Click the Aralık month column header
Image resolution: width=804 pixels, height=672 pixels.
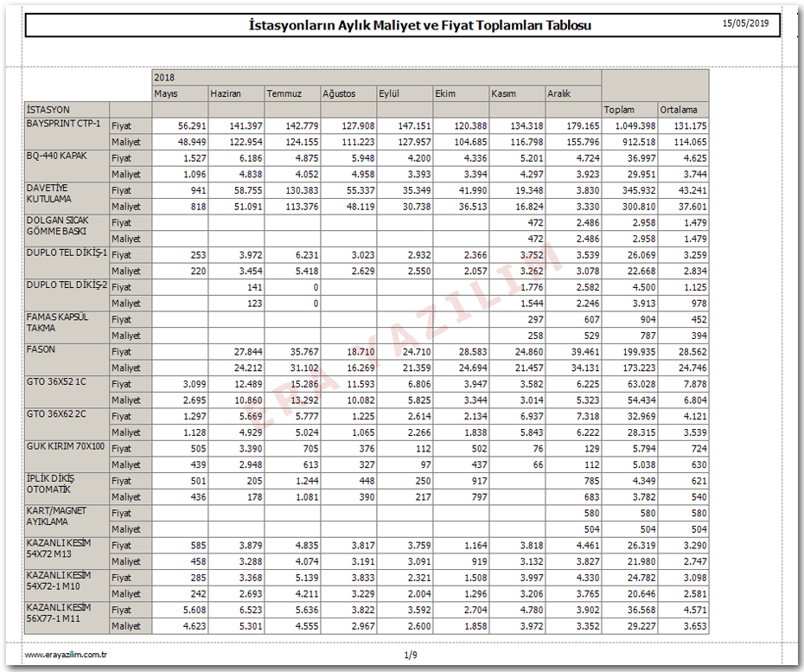(x=558, y=93)
